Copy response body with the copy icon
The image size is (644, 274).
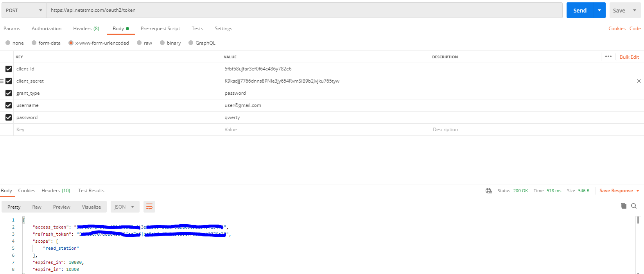(x=623, y=206)
